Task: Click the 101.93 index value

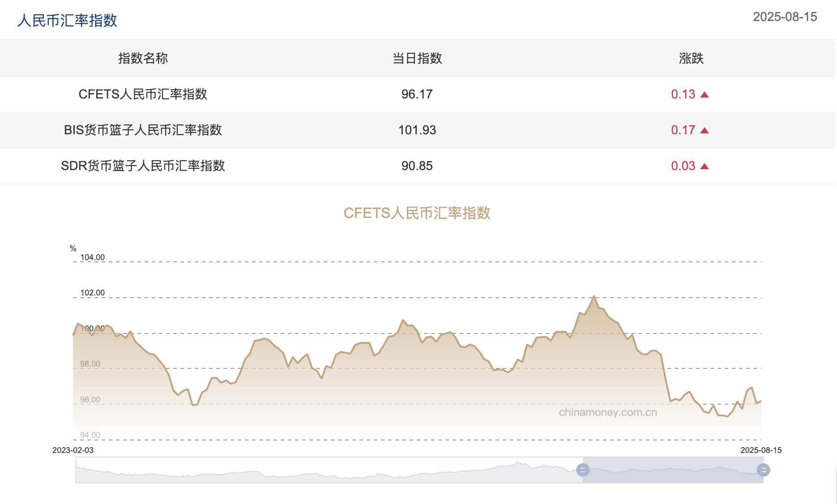Action: 417,130
